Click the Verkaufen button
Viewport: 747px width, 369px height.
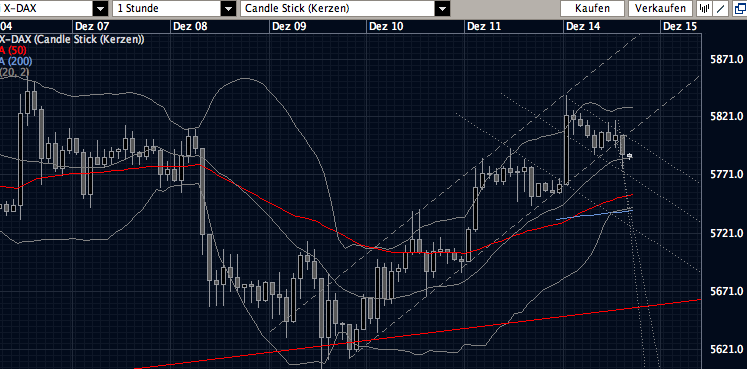pyautogui.click(x=660, y=8)
